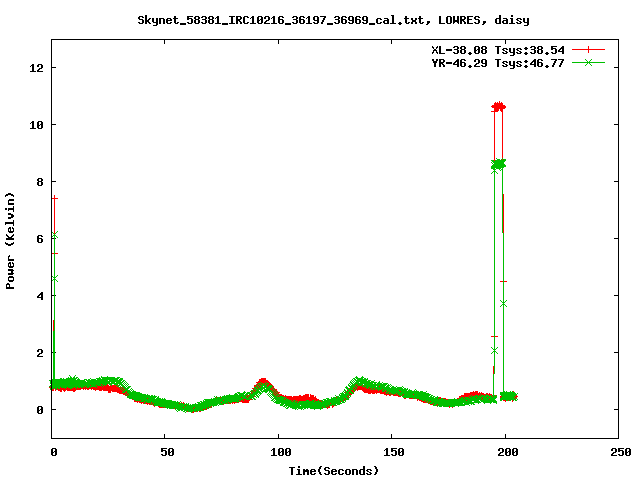Click the x-axis tick label 150
The image size is (640, 480).
[x=394, y=452]
